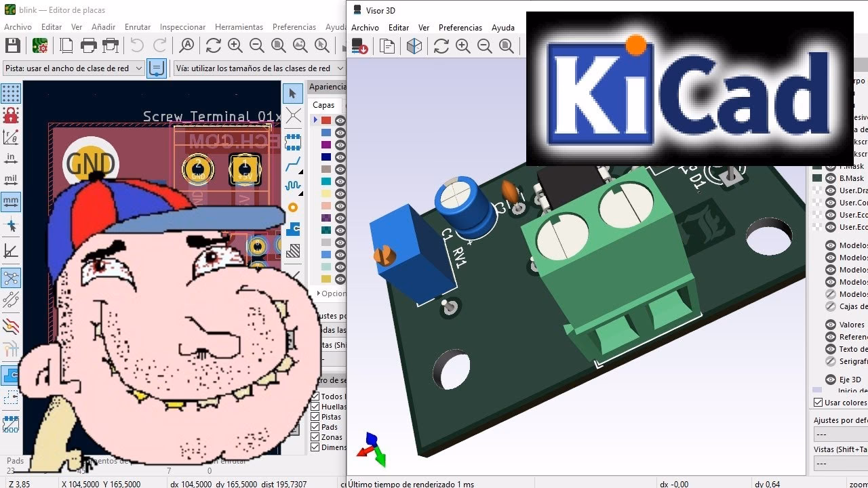
Task: Select the mm units toolbar icon
Action: click(12, 203)
